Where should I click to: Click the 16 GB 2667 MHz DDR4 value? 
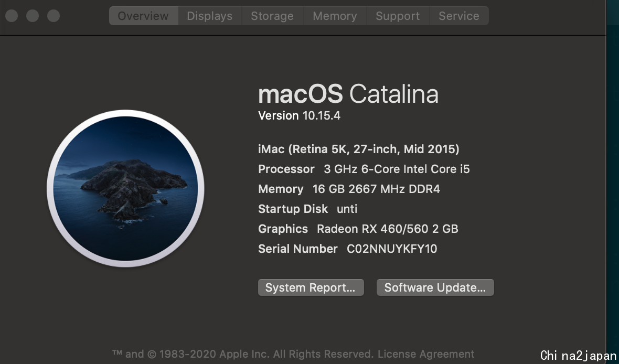pos(376,189)
